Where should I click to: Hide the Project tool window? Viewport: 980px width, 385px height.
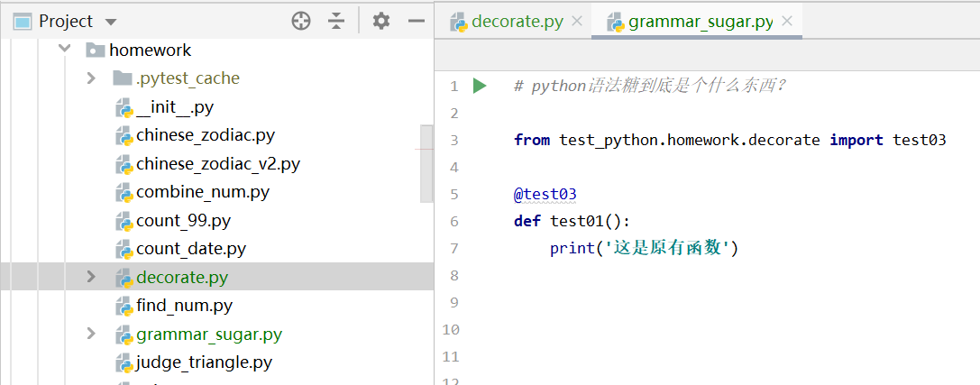[416, 21]
